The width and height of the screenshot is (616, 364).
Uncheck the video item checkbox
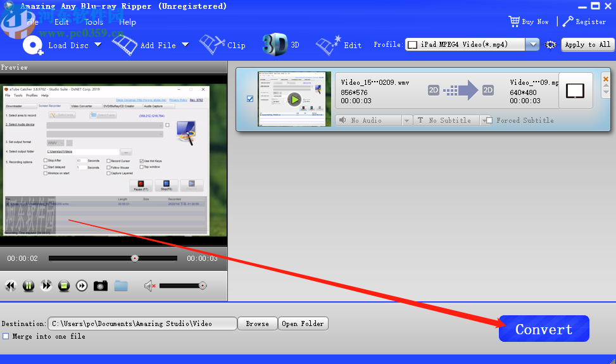pyautogui.click(x=250, y=99)
